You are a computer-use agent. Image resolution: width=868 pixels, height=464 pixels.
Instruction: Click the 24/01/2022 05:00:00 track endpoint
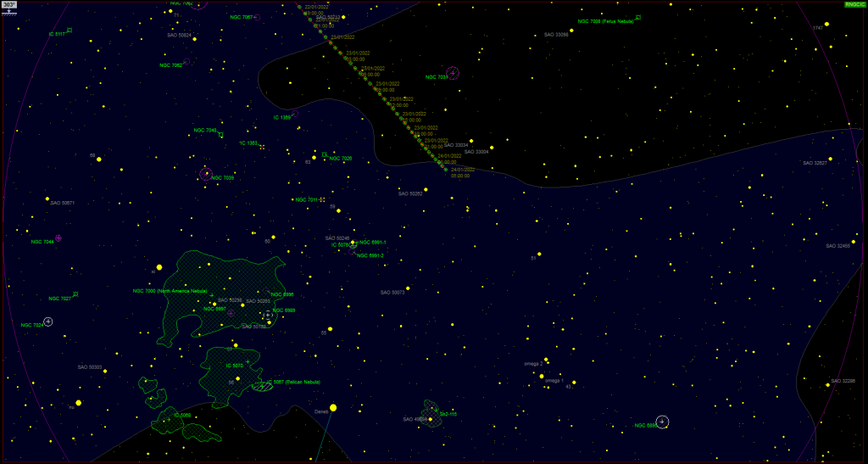[x=446, y=170]
